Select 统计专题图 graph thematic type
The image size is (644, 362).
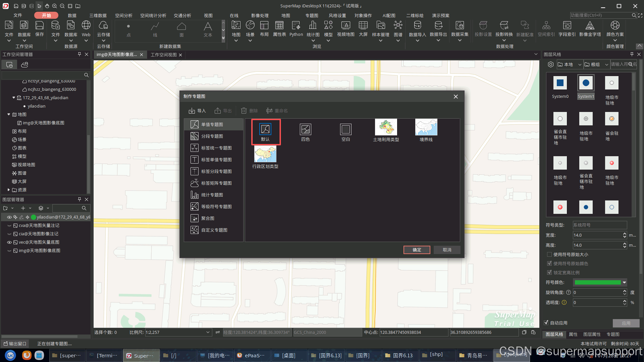pos(214,195)
